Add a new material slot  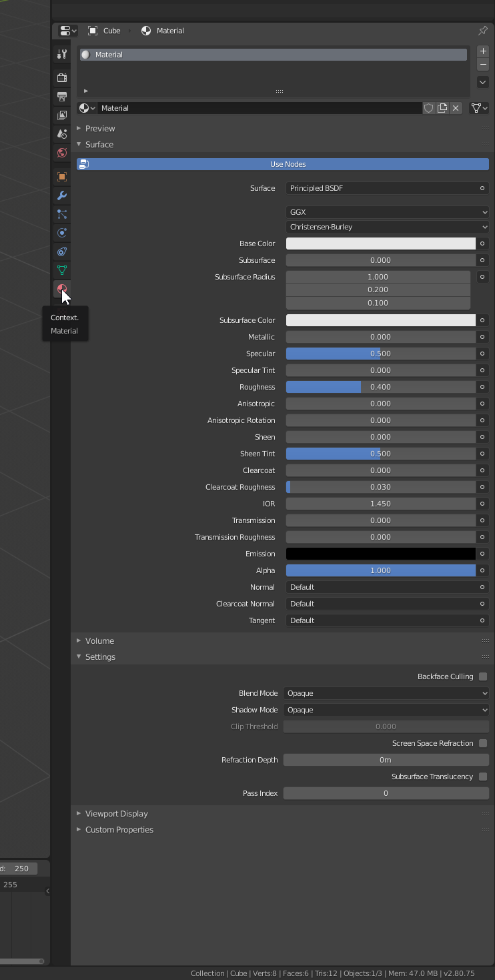pyautogui.click(x=483, y=51)
